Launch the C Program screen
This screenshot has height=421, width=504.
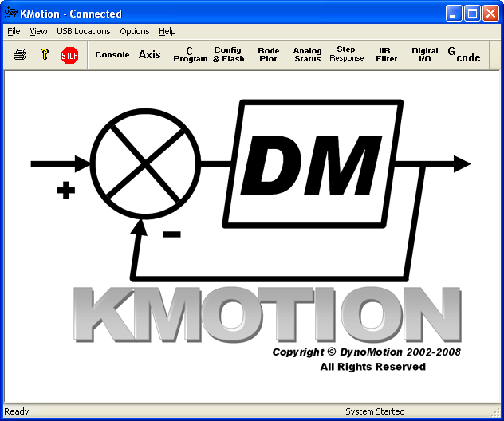[190, 55]
